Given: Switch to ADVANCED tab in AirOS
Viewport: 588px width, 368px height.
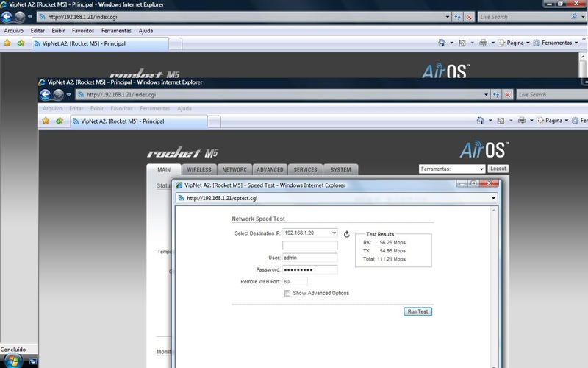Looking at the screenshot, I should [x=270, y=170].
